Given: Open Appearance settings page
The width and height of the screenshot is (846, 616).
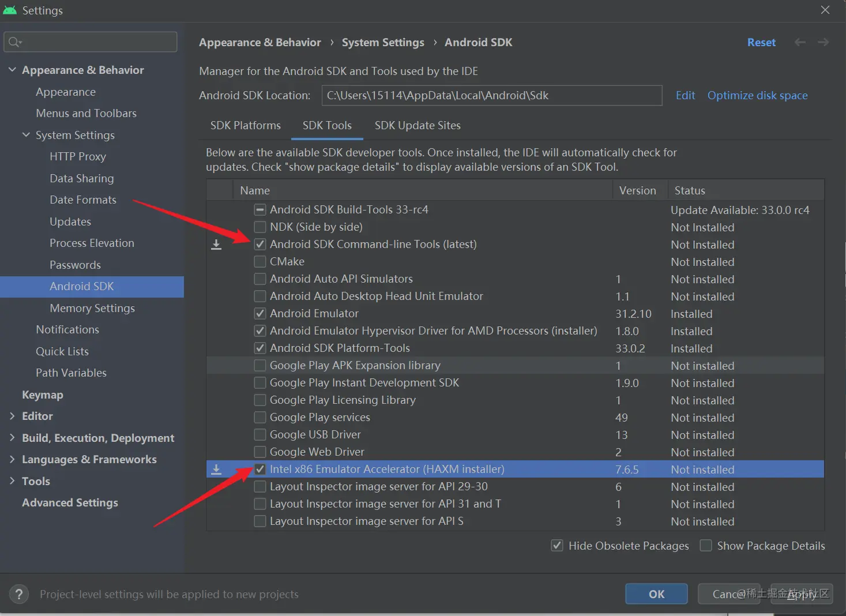Looking at the screenshot, I should tap(66, 92).
